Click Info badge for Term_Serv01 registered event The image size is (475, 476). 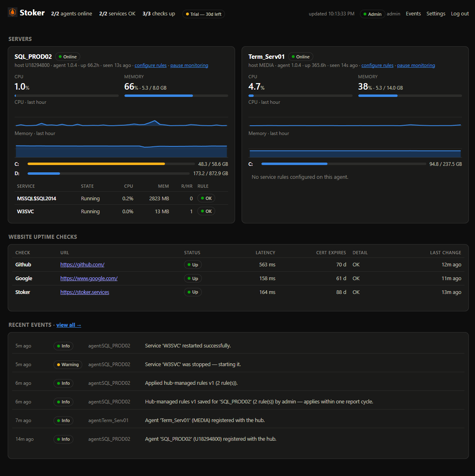click(63, 420)
